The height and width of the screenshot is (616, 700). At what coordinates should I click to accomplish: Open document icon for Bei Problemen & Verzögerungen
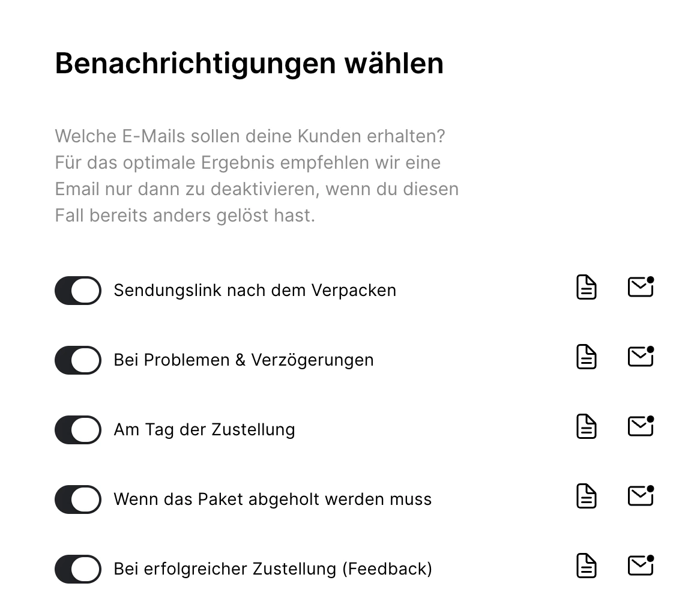click(586, 357)
